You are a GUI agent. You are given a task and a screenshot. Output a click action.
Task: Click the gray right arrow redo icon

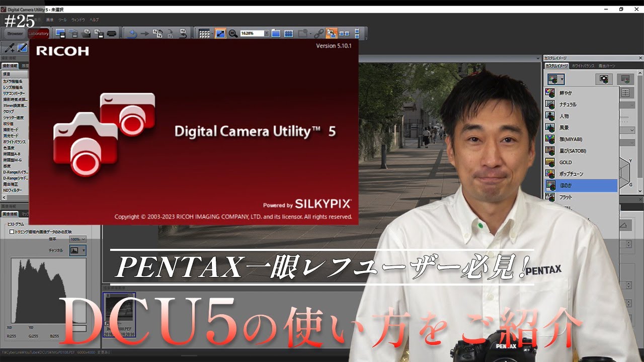pos(145,34)
